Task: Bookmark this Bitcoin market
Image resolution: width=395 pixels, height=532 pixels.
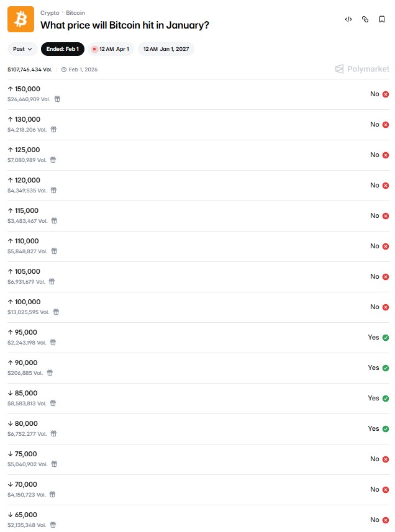Action: click(x=382, y=19)
